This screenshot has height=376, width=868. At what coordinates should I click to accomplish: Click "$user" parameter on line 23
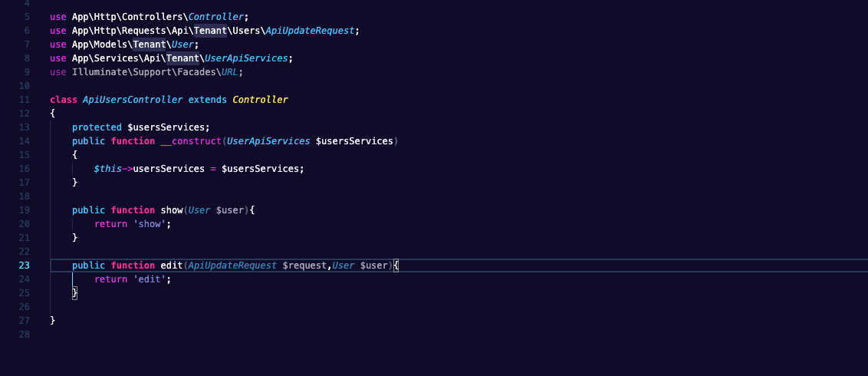click(x=373, y=266)
